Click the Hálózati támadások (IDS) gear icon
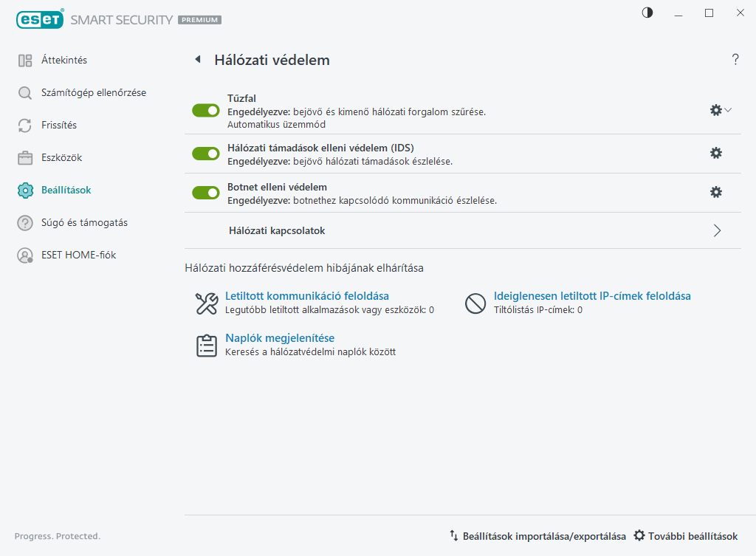The height and width of the screenshot is (556, 756). pos(715,153)
